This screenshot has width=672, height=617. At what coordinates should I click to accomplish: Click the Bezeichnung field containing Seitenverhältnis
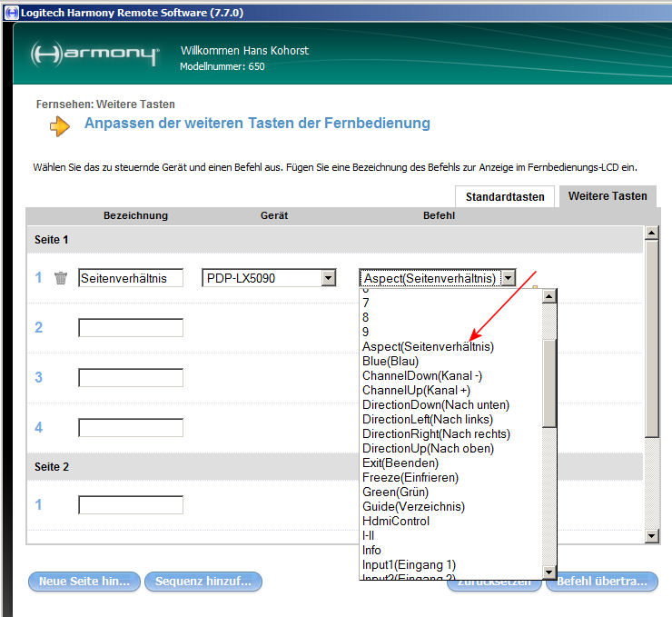click(x=131, y=278)
